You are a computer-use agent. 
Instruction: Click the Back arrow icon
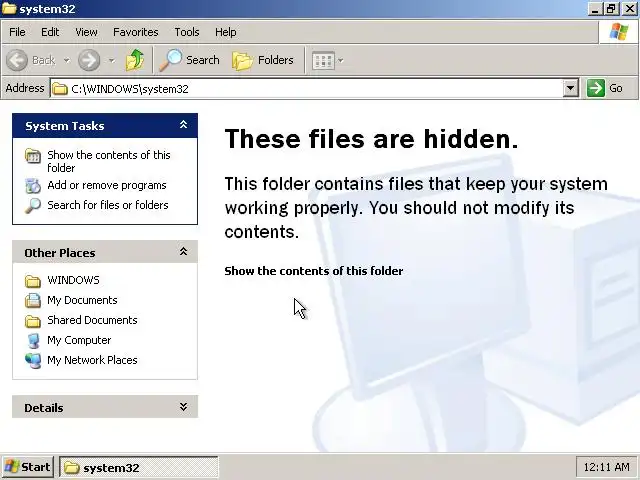tap(17, 60)
